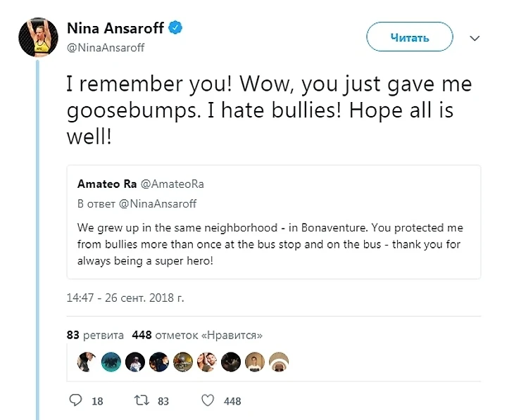Screen dimensions: 514x420
Task: Click the last liker avatar in the row
Action: (280, 362)
